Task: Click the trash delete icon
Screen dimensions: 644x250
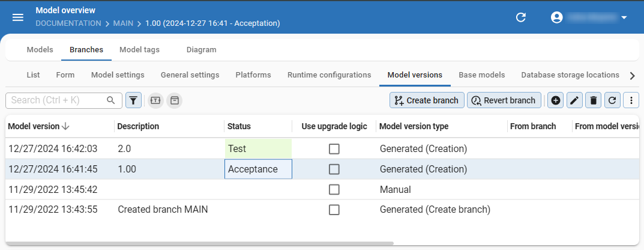Action: (x=594, y=100)
